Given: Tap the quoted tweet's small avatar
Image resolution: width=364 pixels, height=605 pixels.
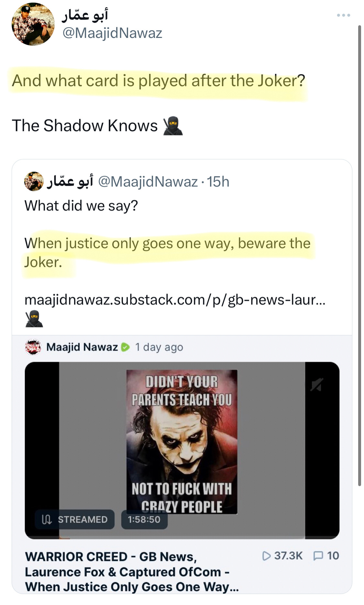Looking at the screenshot, I should [x=34, y=181].
